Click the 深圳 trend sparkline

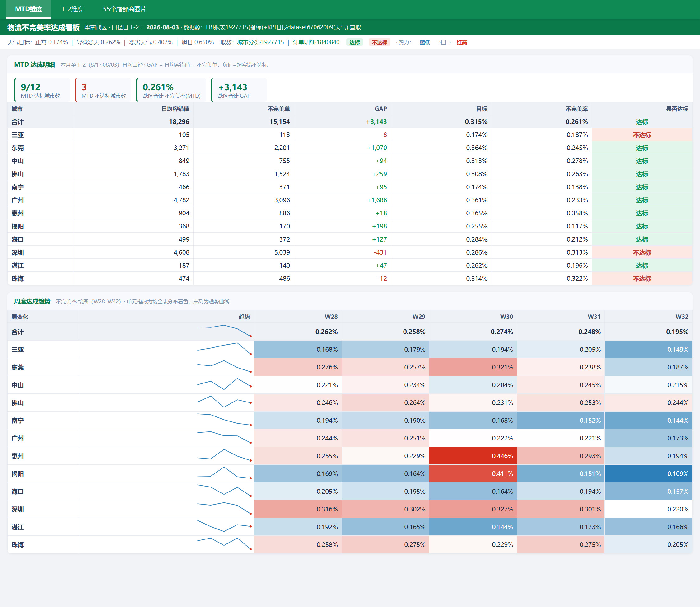click(224, 509)
